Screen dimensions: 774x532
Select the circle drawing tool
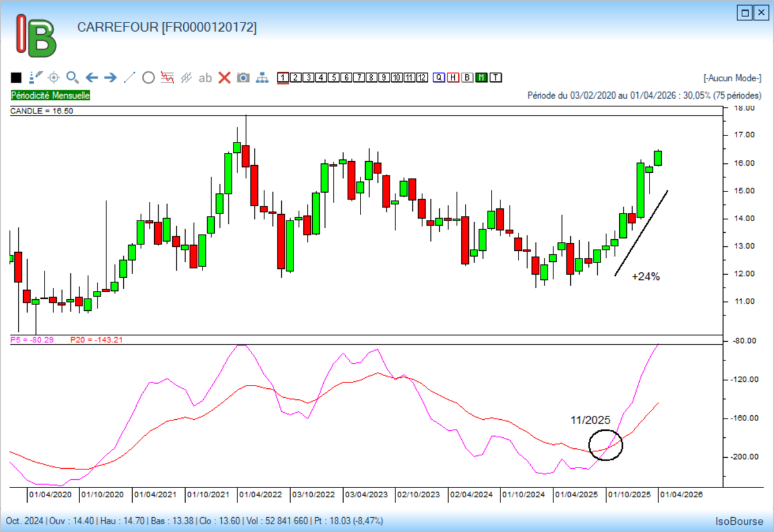tap(148, 78)
